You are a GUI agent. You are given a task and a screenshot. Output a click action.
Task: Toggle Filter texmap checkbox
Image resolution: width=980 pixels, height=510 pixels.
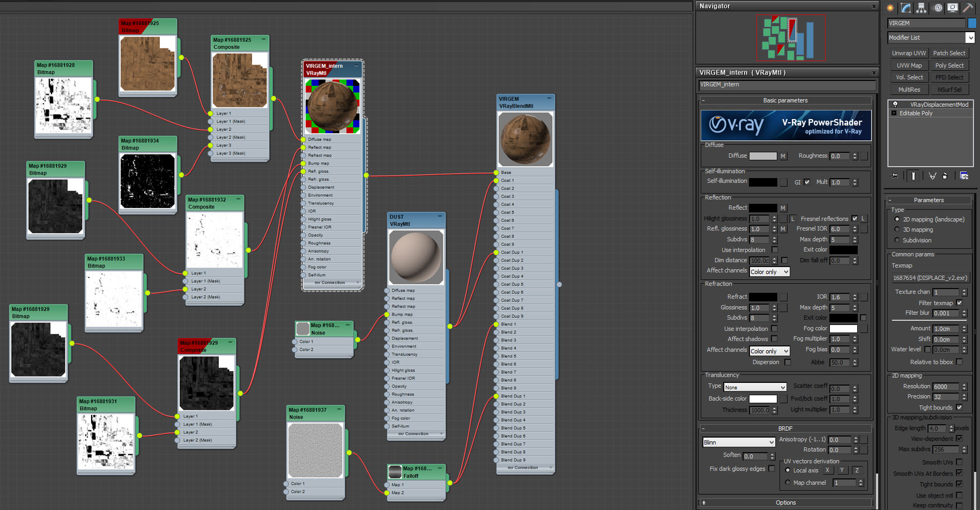pyautogui.click(x=959, y=303)
